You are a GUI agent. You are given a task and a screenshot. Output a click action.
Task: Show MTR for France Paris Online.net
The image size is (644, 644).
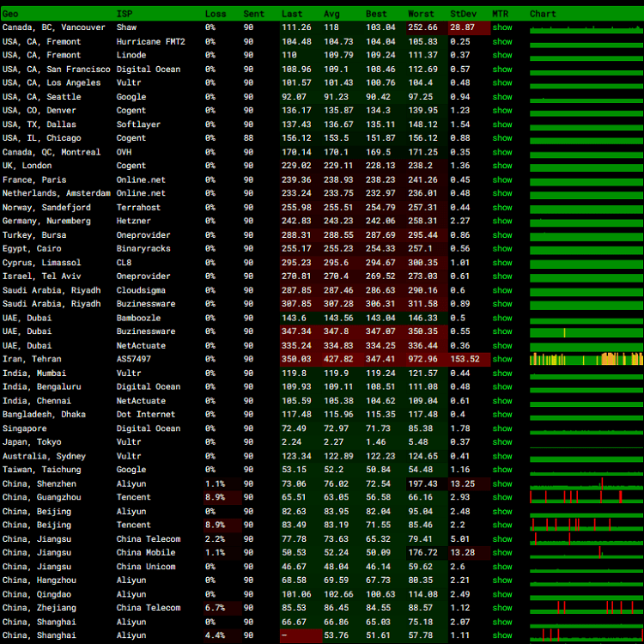click(x=502, y=179)
